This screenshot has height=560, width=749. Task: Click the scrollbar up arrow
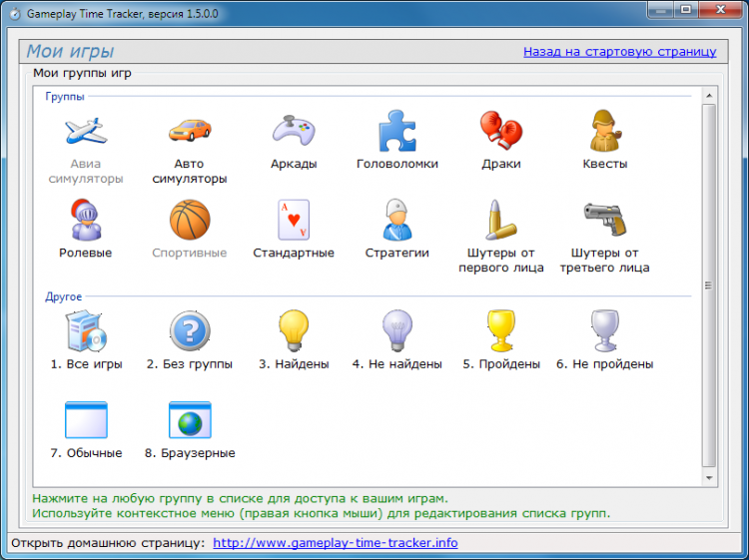tap(709, 96)
